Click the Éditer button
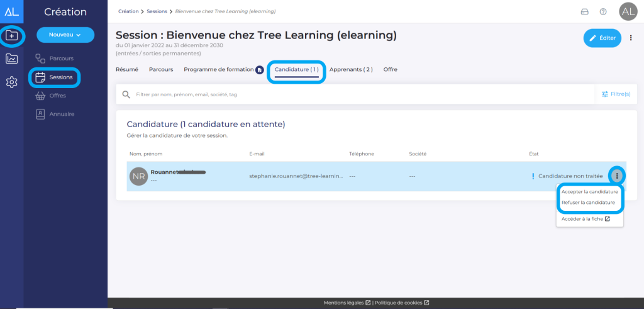 (x=602, y=38)
